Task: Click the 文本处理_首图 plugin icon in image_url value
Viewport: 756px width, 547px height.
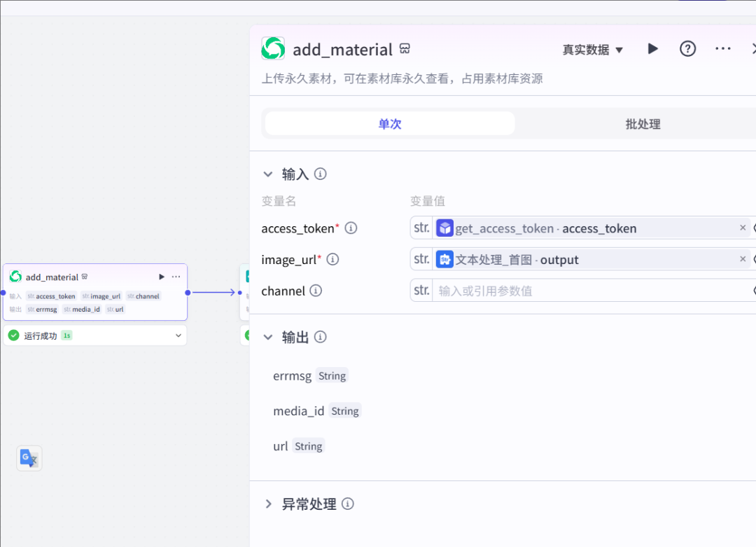Action: [444, 258]
